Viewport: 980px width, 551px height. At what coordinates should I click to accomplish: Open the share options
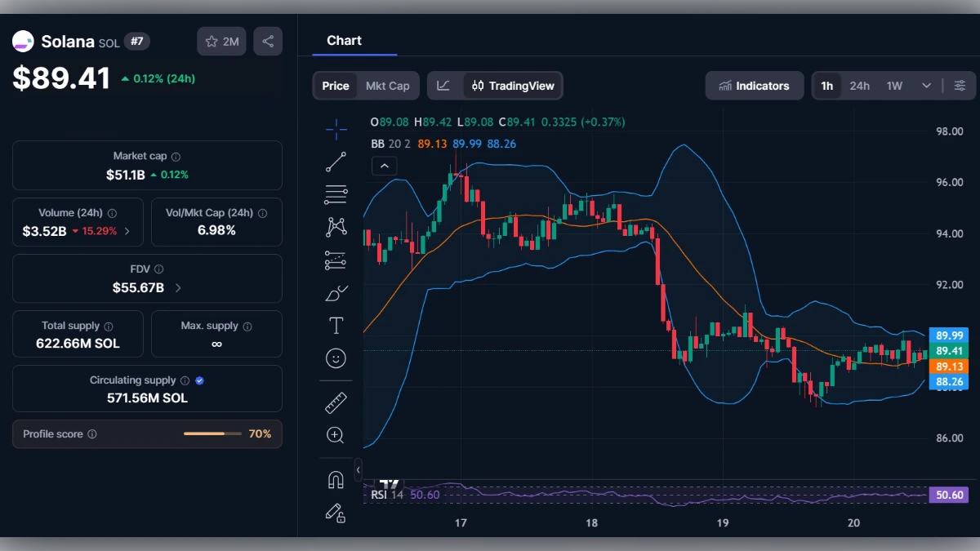268,41
